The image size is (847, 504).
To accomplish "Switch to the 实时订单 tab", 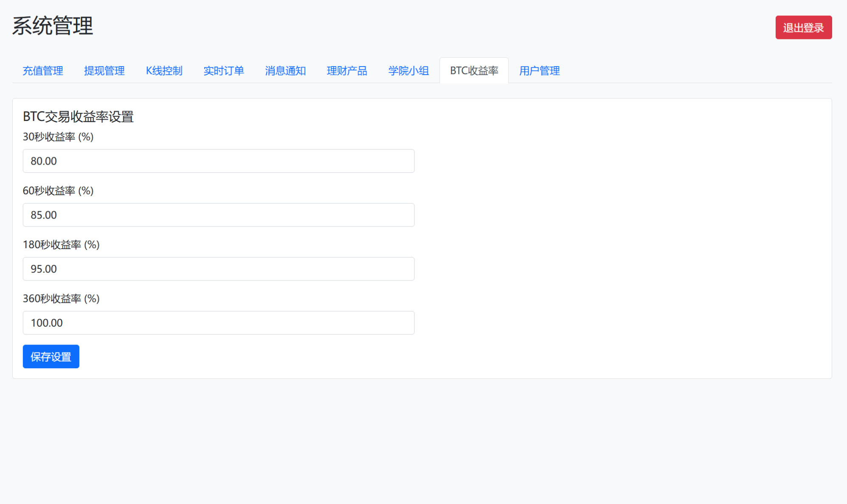I will point(224,71).
